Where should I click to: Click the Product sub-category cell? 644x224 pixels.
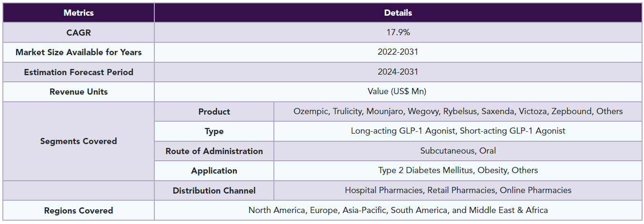click(214, 112)
